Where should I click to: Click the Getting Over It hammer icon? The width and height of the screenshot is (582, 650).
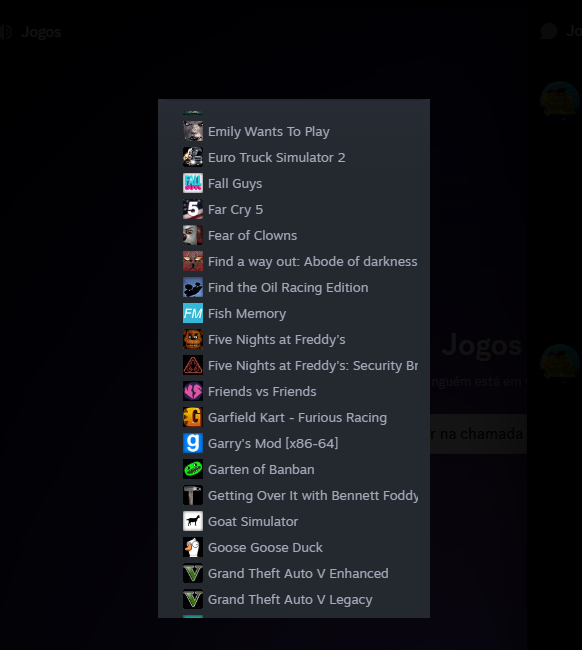193,495
